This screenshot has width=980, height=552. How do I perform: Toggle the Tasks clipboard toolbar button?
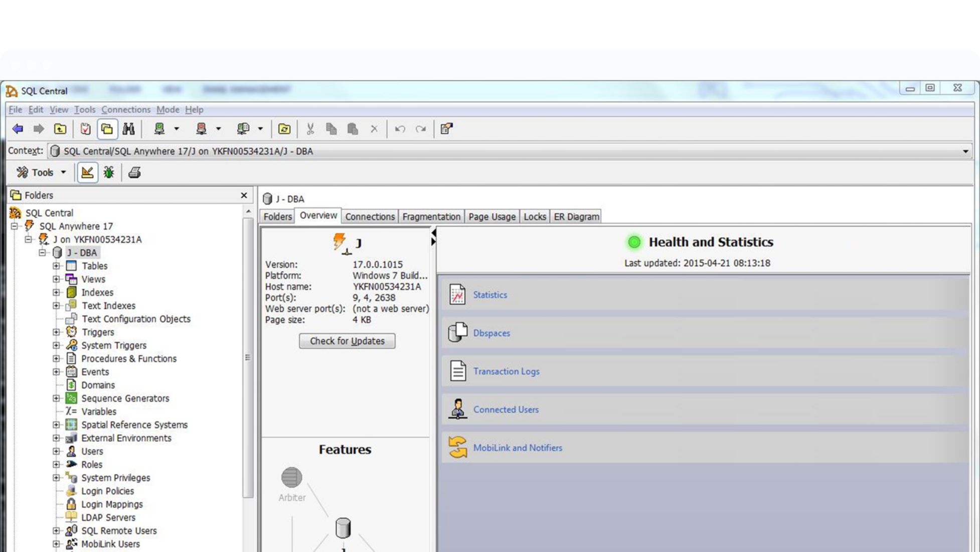pyautogui.click(x=85, y=129)
